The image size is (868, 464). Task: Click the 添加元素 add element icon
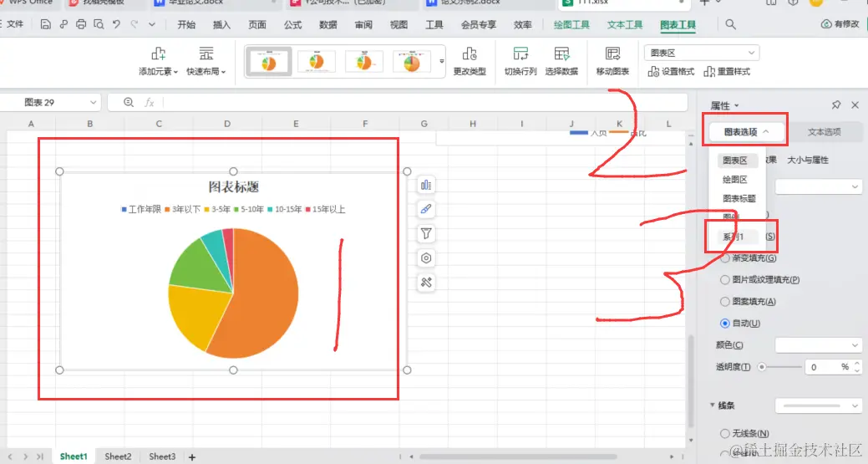click(x=159, y=54)
